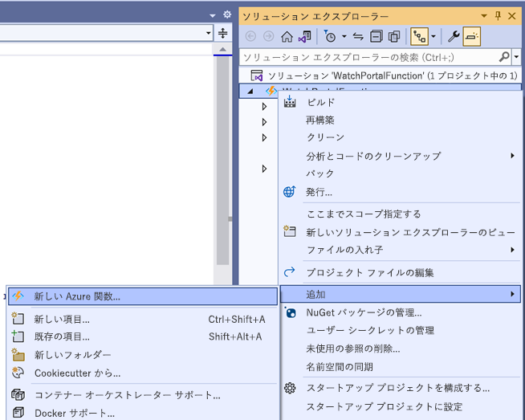525x420 pixels.
Task: Pin the Solution Explorer panel
Action: pyautogui.click(x=498, y=16)
